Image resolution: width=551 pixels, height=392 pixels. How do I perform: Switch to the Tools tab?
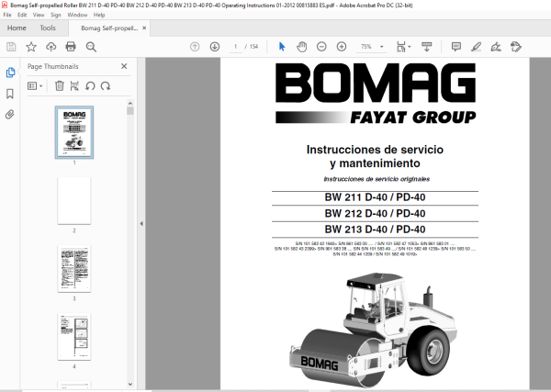click(x=48, y=28)
